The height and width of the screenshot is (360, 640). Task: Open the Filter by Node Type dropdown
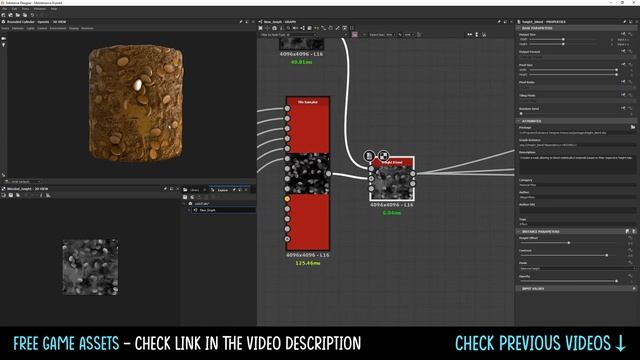pos(288,35)
